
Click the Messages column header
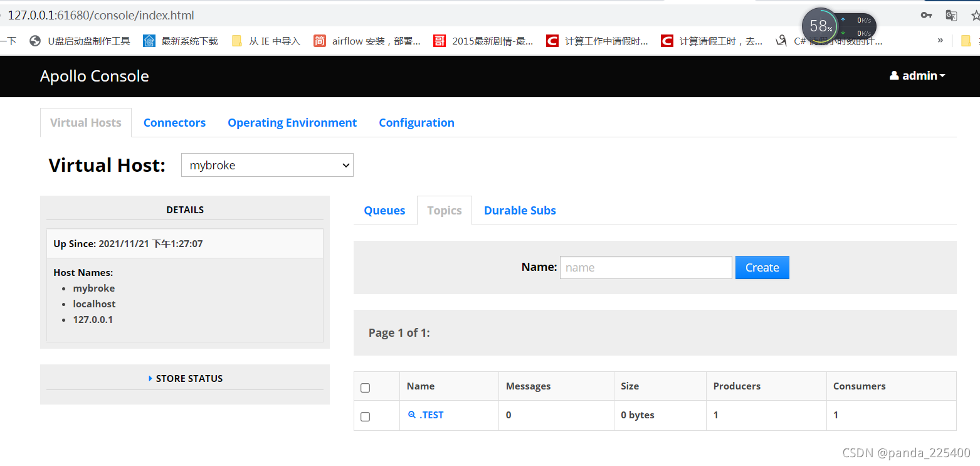click(528, 386)
